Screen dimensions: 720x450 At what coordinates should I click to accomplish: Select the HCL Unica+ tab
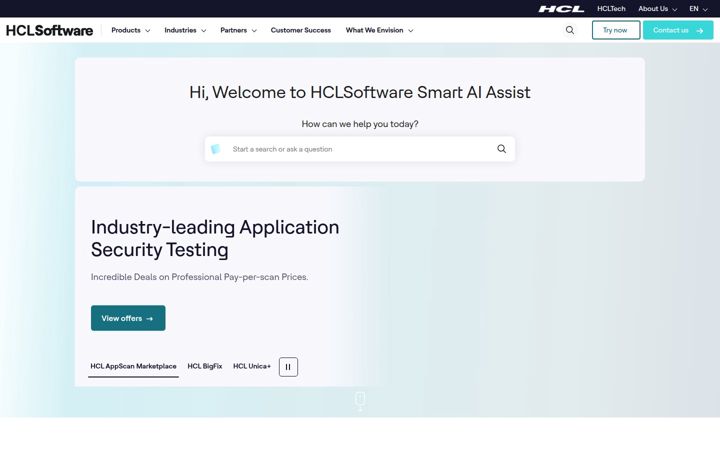coord(252,366)
